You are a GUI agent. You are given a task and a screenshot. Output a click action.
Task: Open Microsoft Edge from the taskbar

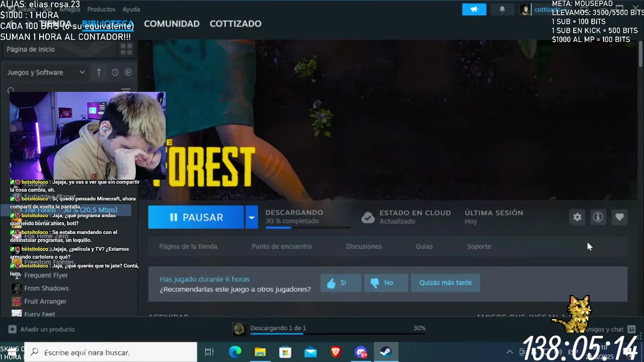point(235,352)
